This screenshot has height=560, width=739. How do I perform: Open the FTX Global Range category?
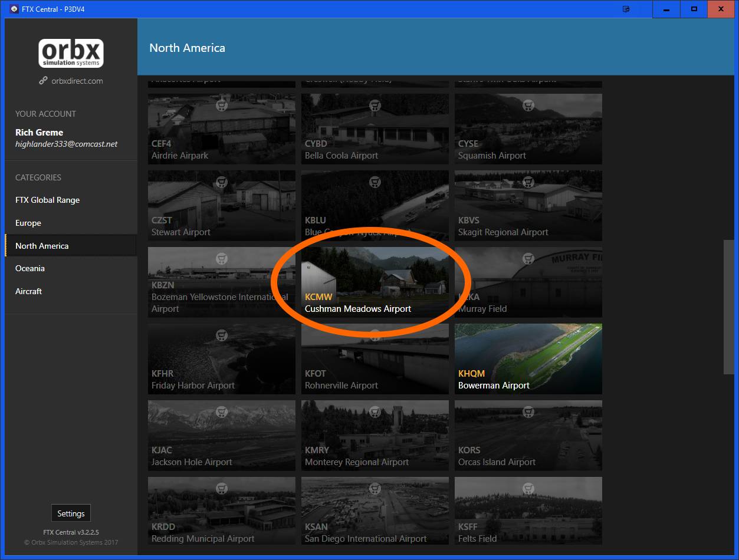[x=71, y=200]
